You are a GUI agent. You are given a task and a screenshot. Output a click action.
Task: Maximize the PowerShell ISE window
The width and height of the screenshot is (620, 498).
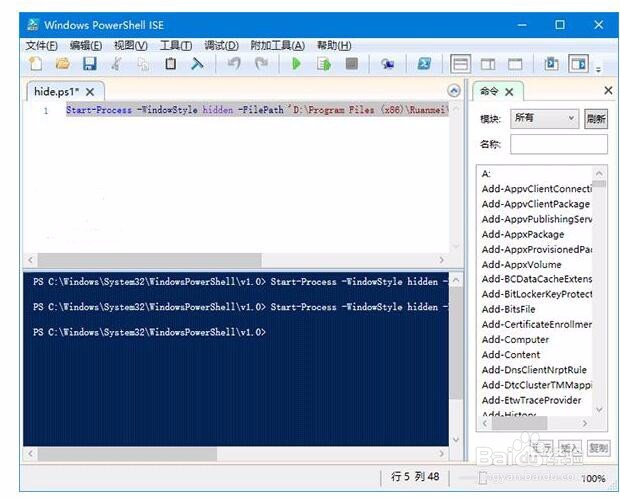(560, 25)
